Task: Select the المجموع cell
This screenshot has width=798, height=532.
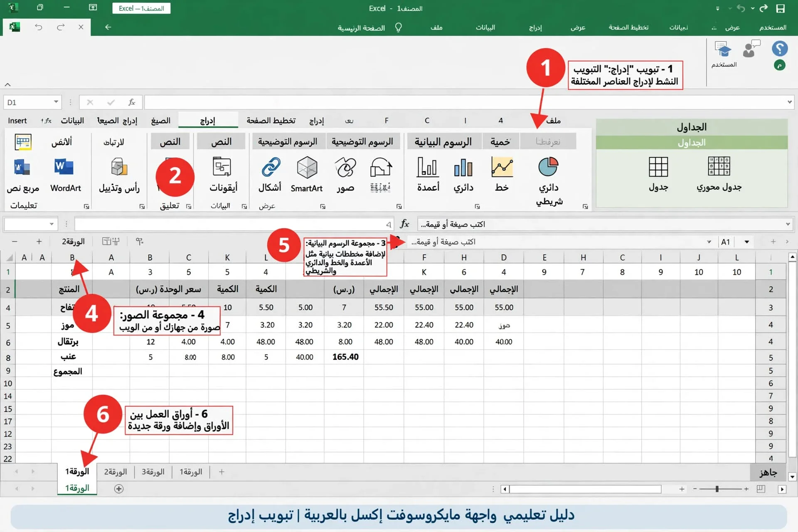Action: point(71,371)
